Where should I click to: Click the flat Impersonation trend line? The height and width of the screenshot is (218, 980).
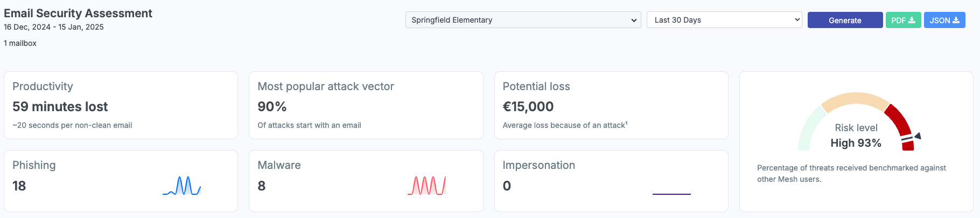671,194
